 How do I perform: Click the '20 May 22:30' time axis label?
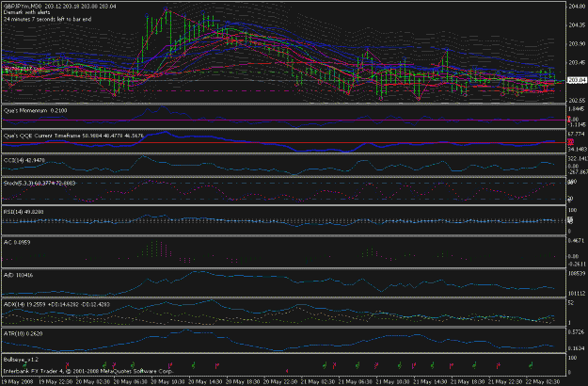(279, 381)
